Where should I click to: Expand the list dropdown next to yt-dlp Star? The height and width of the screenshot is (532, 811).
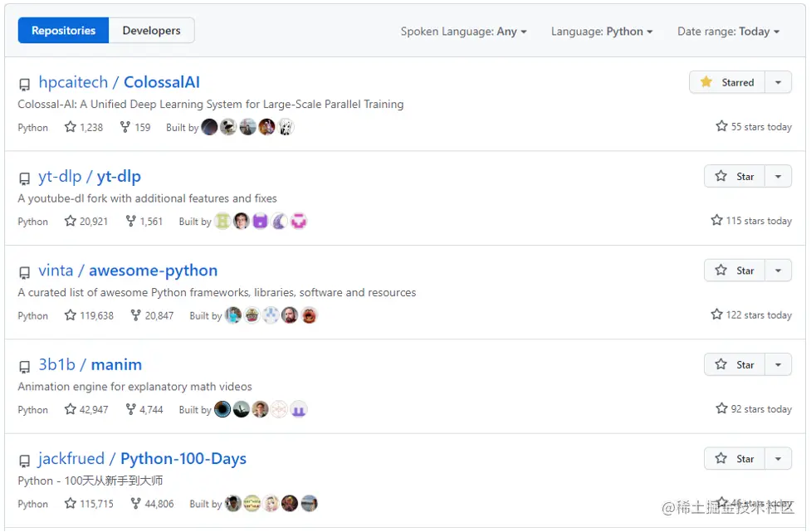tap(778, 176)
